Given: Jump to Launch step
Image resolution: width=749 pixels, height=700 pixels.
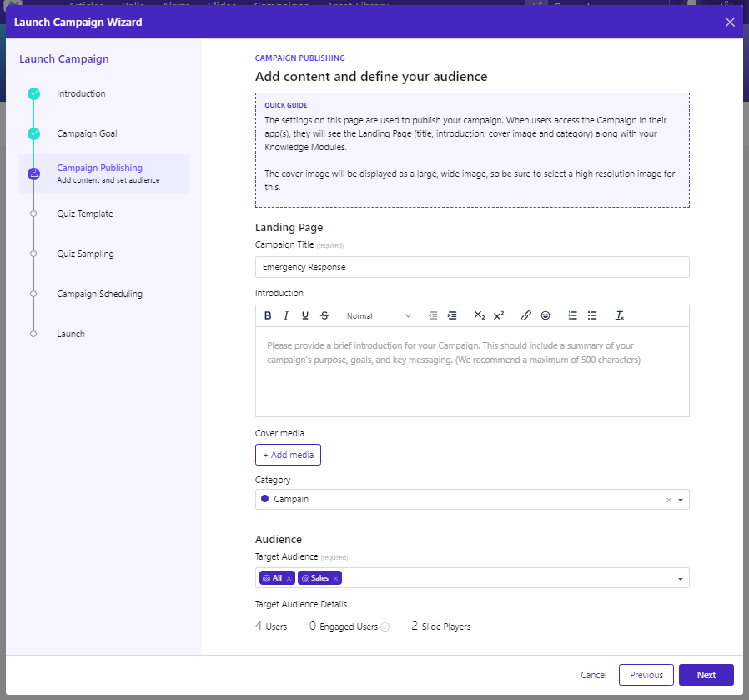Looking at the screenshot, I should [71, 334].
